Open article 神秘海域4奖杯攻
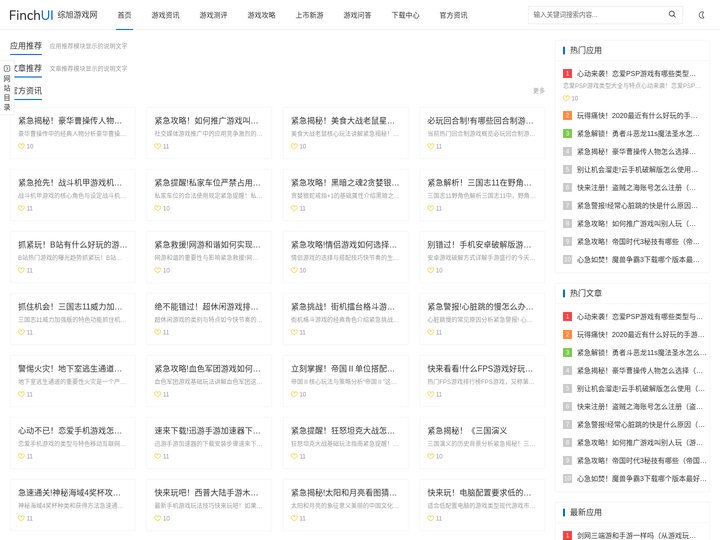 point(69,493)
